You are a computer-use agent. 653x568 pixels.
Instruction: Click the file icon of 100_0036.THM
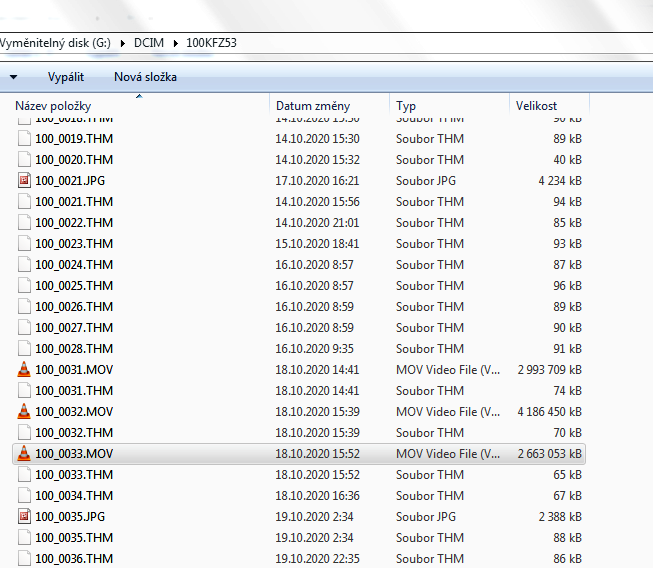click(24, 558)
